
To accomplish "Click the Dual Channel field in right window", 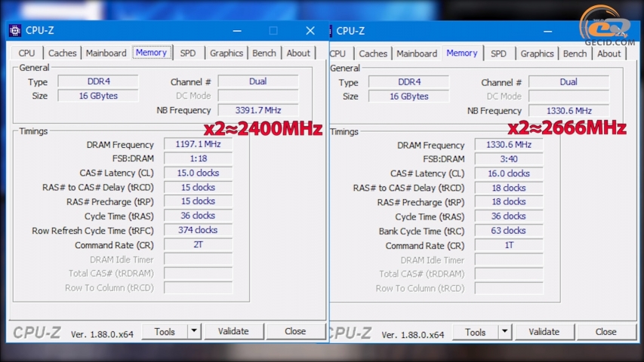I will pyautogui.click(x=569, y=82).
